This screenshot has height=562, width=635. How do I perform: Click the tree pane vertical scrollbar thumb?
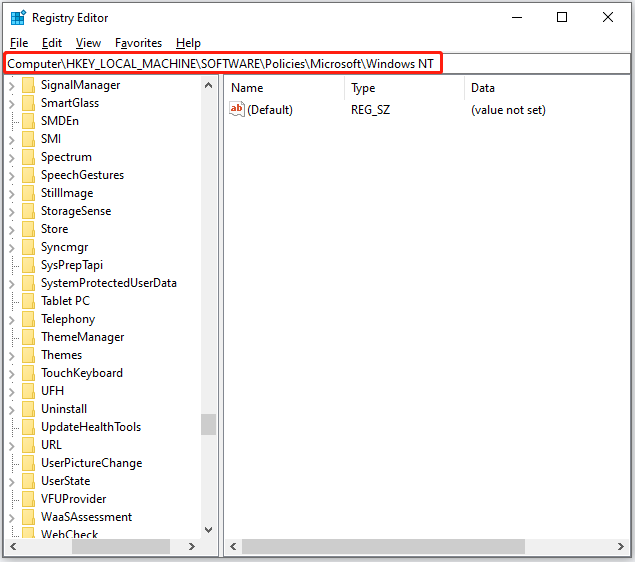pos(209,424)
